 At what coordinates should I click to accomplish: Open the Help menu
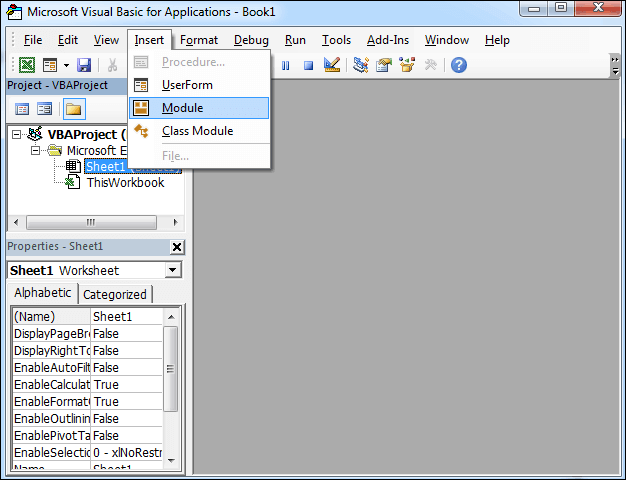click(x=497, y=40)
